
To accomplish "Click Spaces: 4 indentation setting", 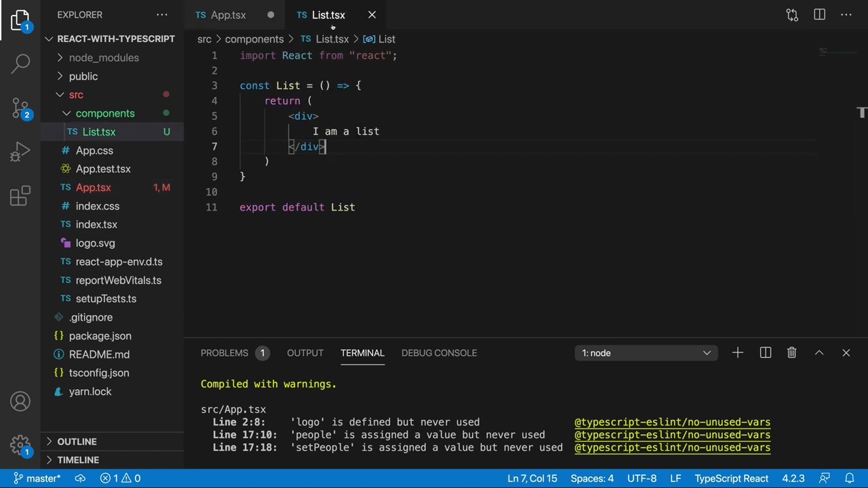I will [x=592, y=478].
